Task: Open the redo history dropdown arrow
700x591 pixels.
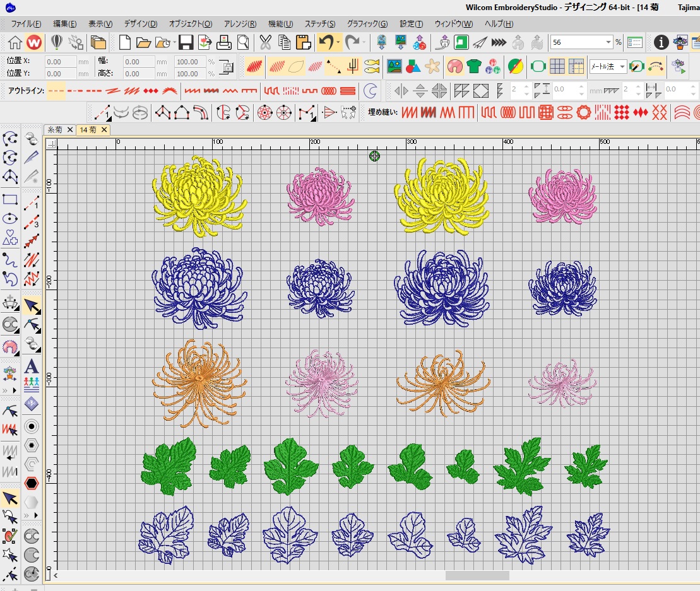Action: pyautogui.click(x=364, y=42)
